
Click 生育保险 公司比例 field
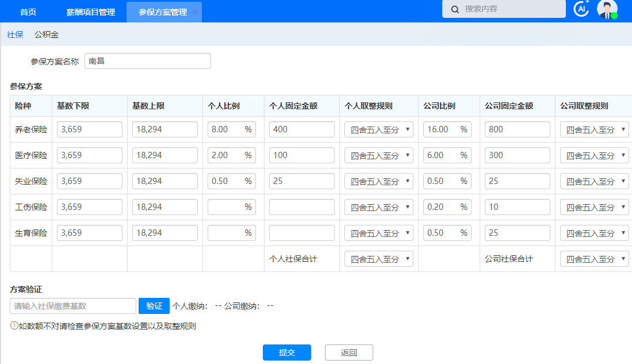(442, 233)
